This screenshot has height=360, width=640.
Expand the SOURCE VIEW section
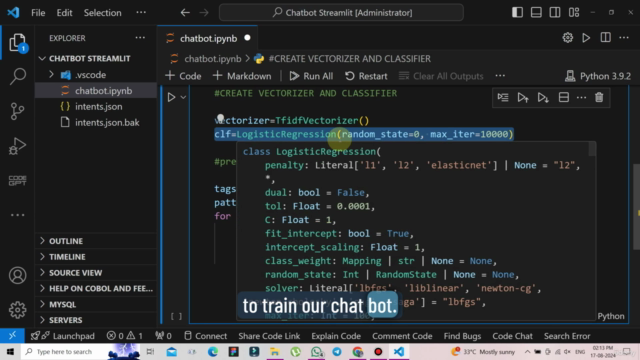pos(96,273)
